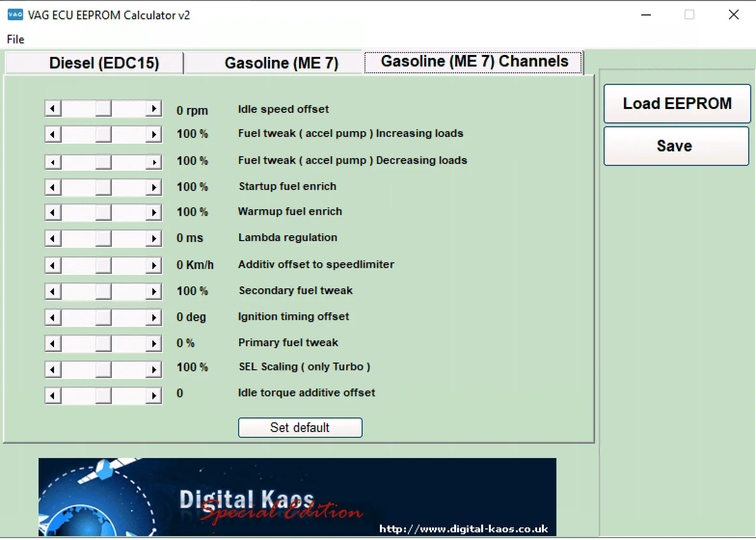Increase SEL Scaling with right arrow

[x=153, y=370]
